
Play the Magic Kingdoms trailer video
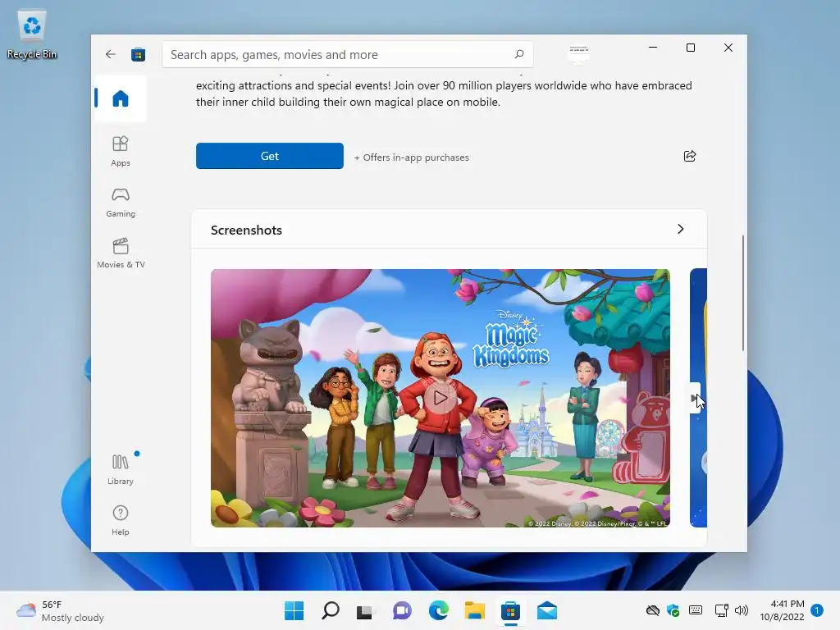coord(440,398)
